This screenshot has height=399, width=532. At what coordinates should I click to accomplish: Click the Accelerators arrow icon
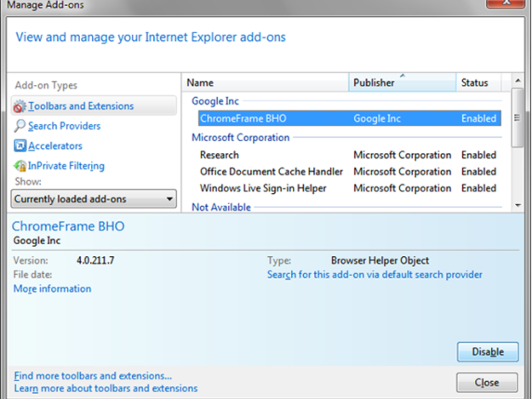(x=20, y=146)
